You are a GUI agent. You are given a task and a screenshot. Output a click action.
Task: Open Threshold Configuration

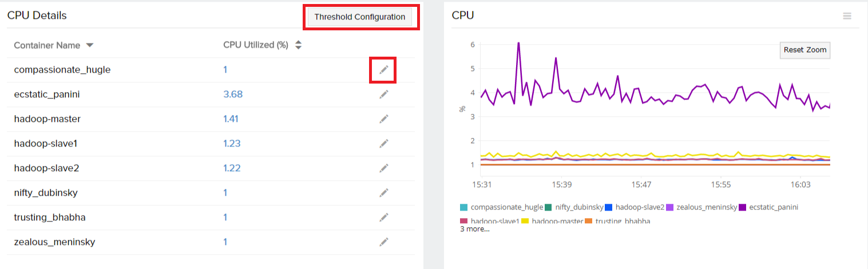coord(359,17)
